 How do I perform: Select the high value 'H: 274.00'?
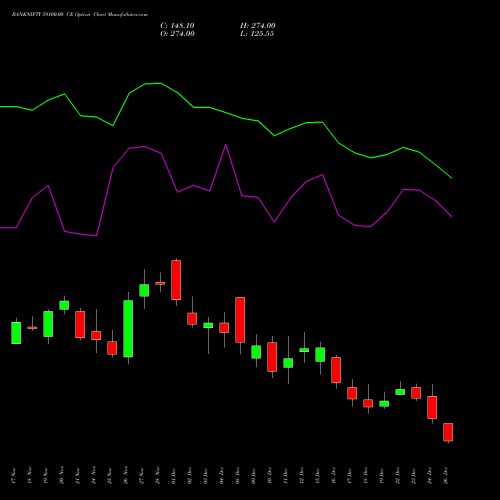pyautogui.click(x=258, y=26)
